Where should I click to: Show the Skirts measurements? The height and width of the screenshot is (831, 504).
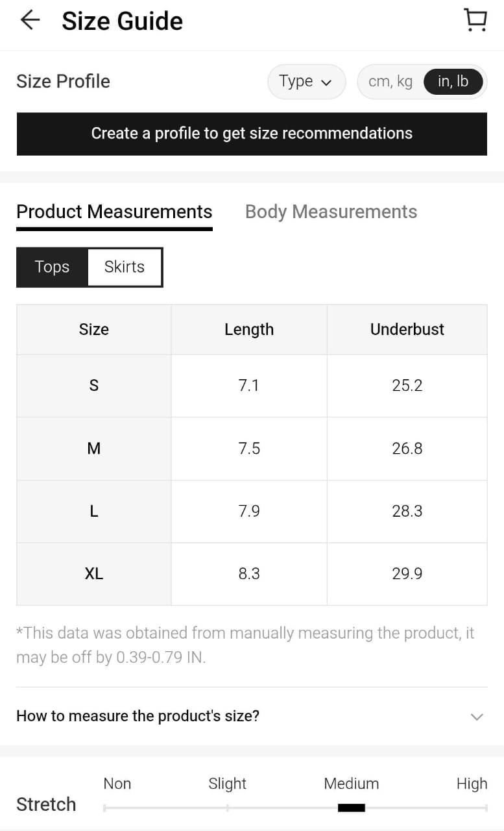(x=125, y=267)
